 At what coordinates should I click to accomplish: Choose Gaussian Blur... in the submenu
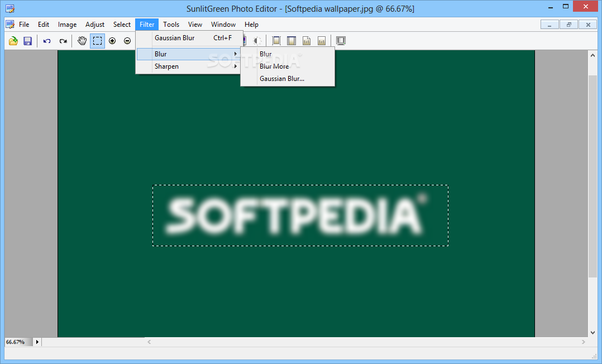[x=288, y=79]
